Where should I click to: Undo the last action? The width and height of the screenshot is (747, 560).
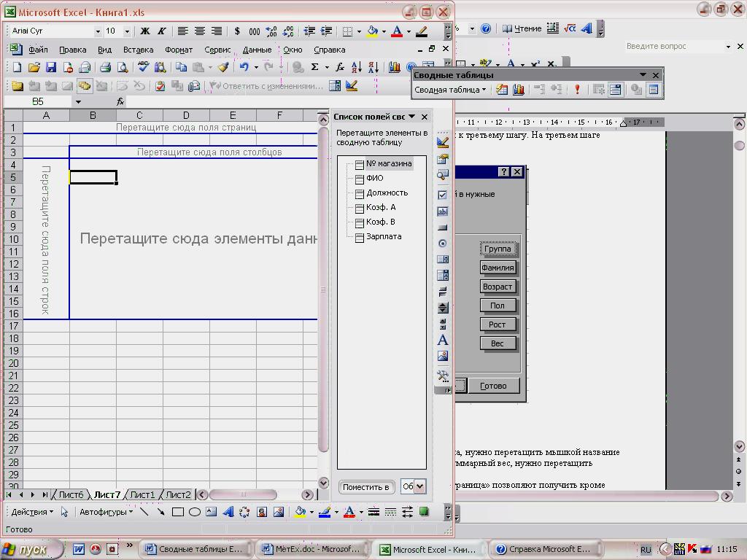coord(244,67)
